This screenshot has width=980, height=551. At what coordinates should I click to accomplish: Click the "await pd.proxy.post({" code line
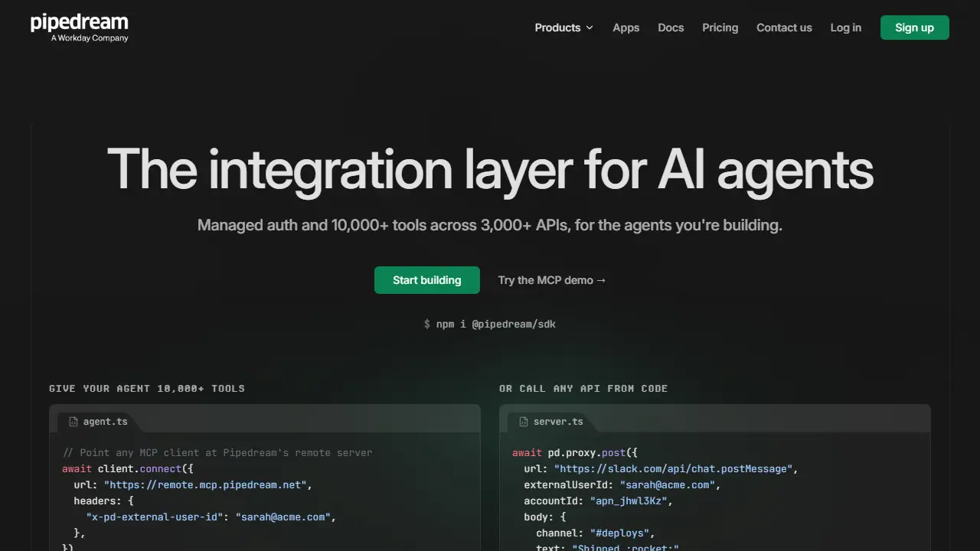click(575, 453)
